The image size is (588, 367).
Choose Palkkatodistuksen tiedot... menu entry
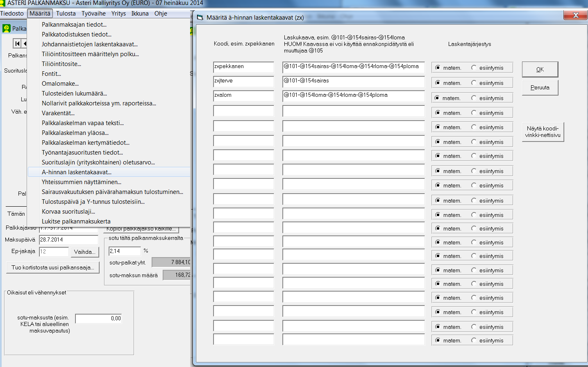click(x=109, y=34)
